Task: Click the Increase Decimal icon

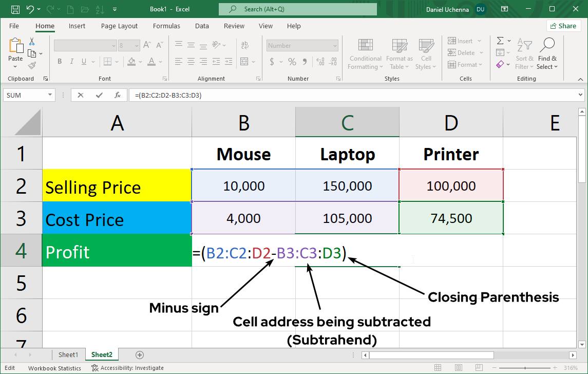Action: tap(321, 61)
